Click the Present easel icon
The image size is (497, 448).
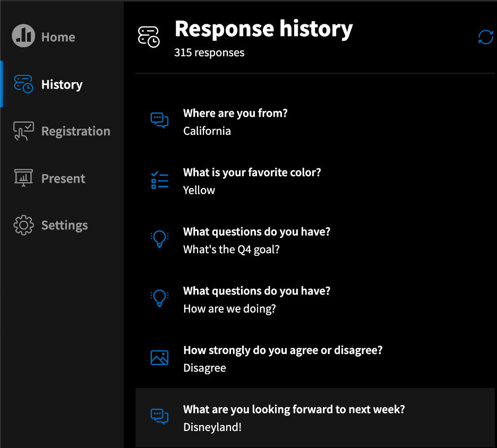coord(23,178)
